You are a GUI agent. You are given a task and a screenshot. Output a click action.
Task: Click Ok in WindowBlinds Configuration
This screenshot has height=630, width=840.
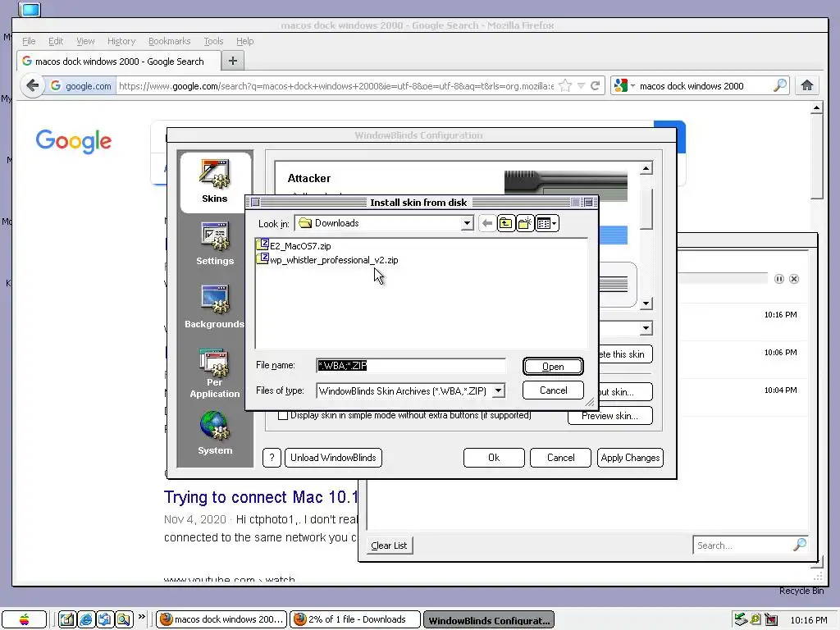(x=494, y=458)
